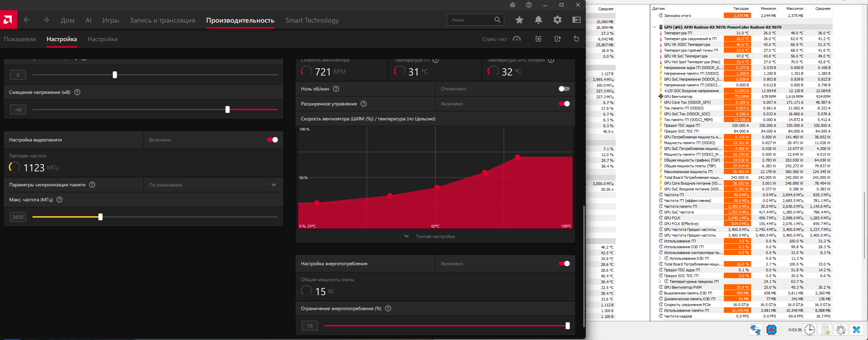Screen dimensions: 868x340
Task: Click the export profile icon
Action: coord(557,39)
